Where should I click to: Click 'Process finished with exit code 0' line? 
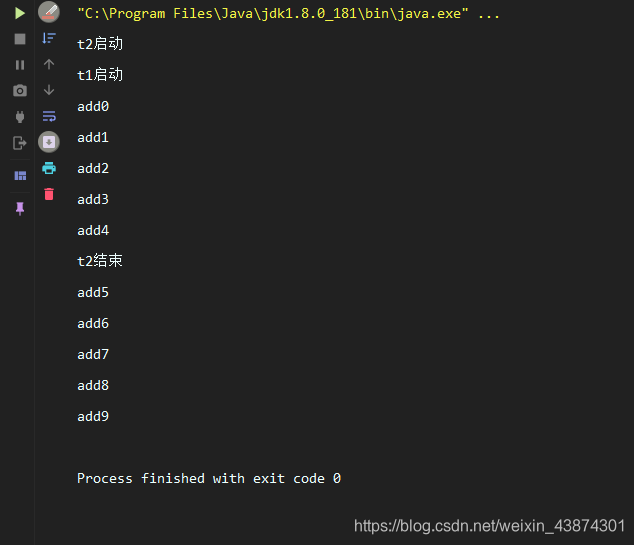click(209, 478)
